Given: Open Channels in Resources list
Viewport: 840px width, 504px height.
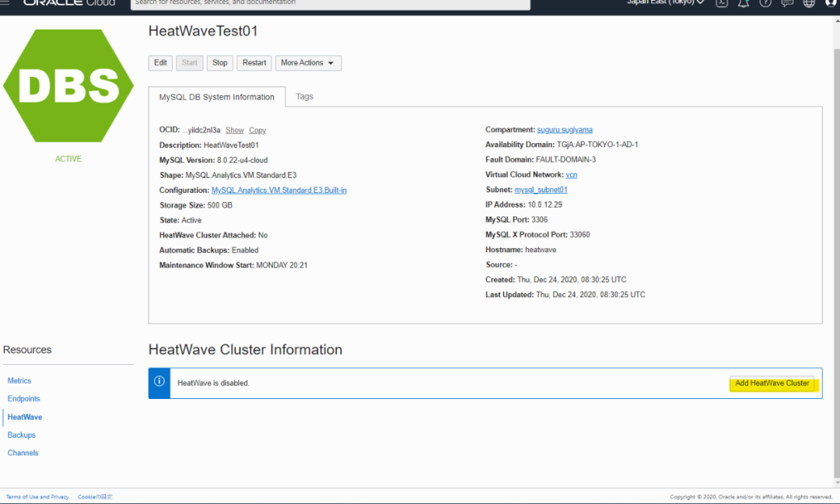Looking at the screenshot, I should pos(23,453).
